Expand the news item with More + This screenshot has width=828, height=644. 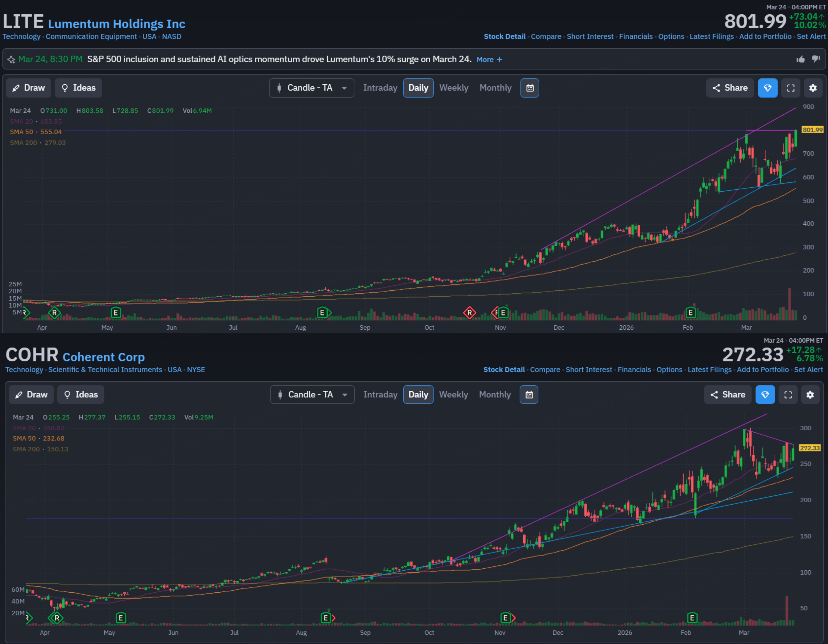click(489, 60)
